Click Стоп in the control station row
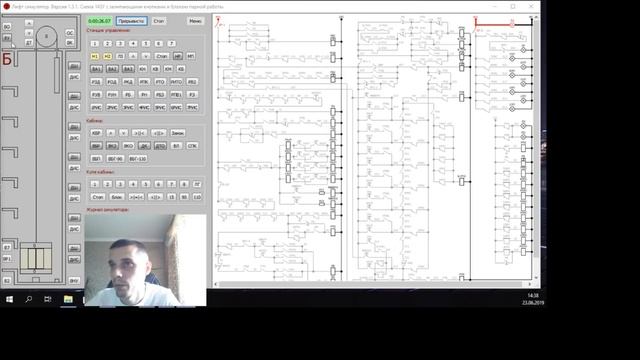640x360 pixels. point(162,56)
